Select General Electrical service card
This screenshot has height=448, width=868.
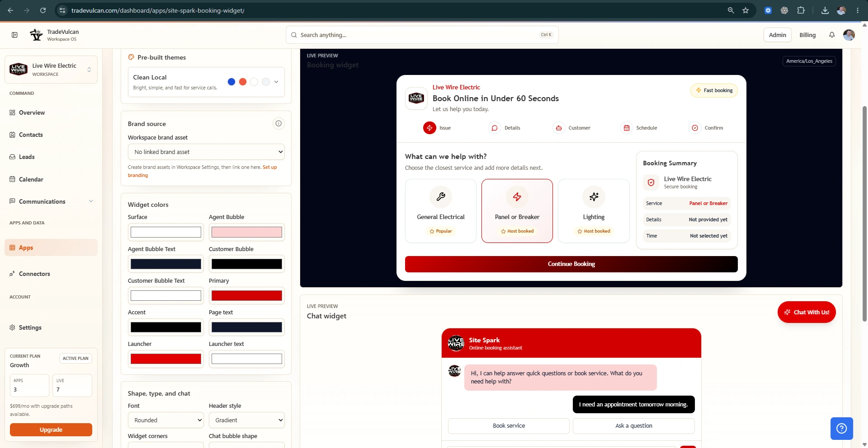[441, 211]
